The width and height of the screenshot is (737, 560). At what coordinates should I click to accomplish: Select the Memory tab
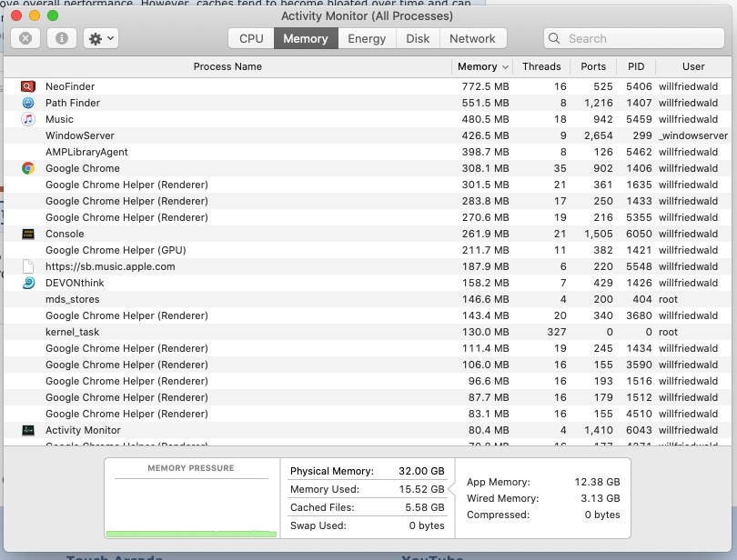pos(306,38)
